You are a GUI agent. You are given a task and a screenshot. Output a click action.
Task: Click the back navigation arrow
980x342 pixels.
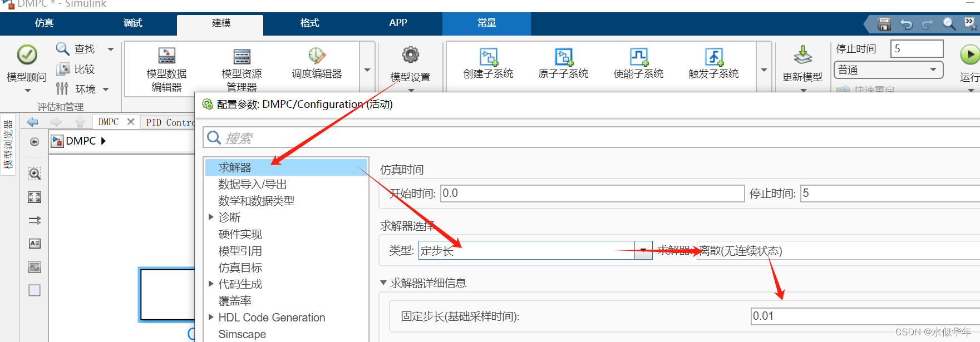[32, 122]
